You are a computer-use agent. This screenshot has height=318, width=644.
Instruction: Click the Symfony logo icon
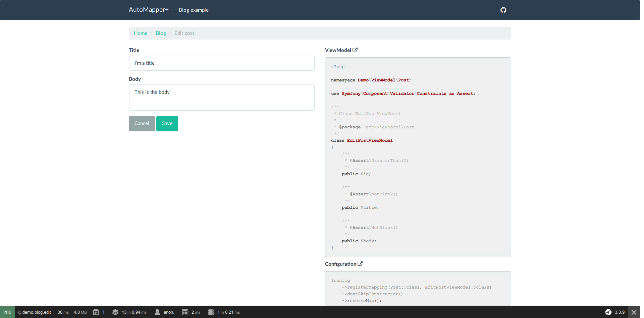click(x=608, y=312)
